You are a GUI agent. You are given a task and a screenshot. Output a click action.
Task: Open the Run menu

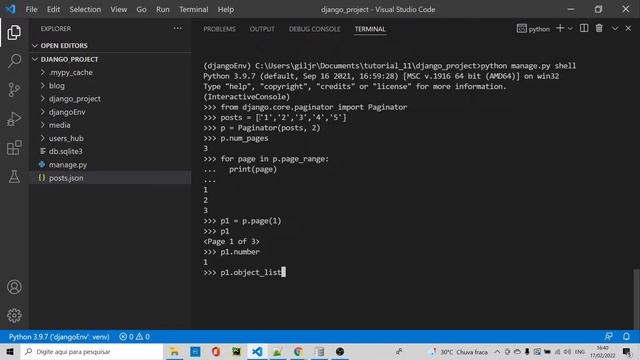click(162, 9)
